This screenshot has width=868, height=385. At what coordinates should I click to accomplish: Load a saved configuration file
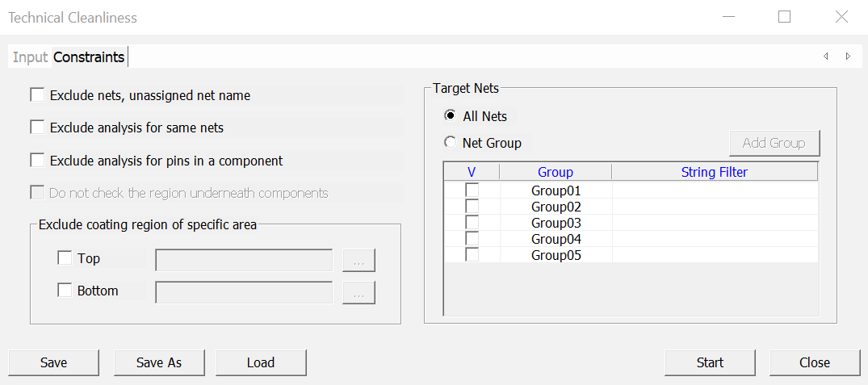(x=261, y=362)
